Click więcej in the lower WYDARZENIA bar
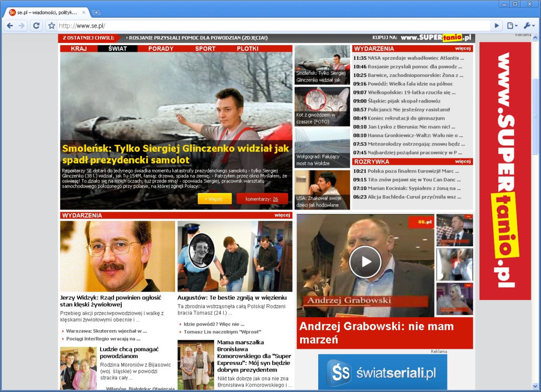Viewport: 541px width, 392px height. pos(282,215)
